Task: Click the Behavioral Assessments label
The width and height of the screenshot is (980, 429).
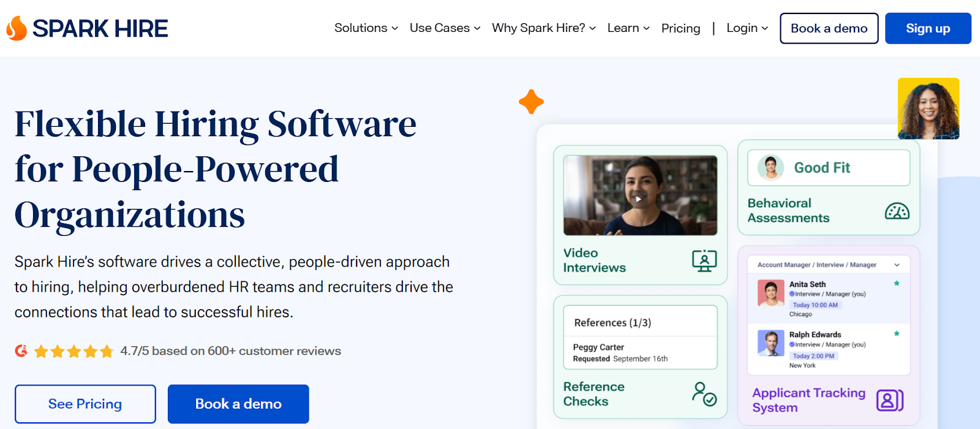Action: coord(788,211)
